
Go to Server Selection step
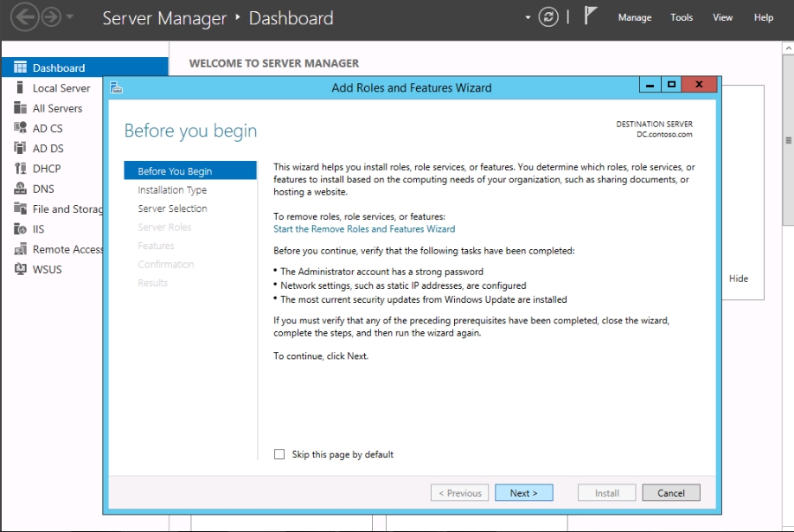tap(172, 208)
